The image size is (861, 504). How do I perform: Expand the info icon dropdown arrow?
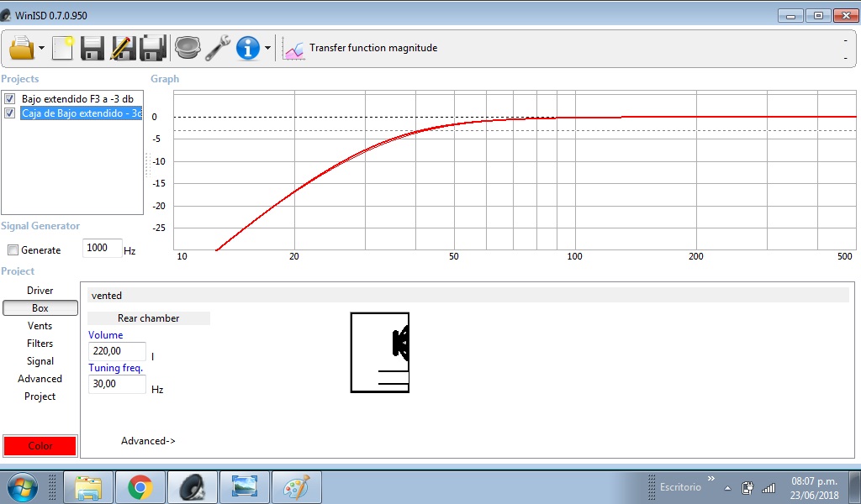pyautogui.click(x=267, y=48)
